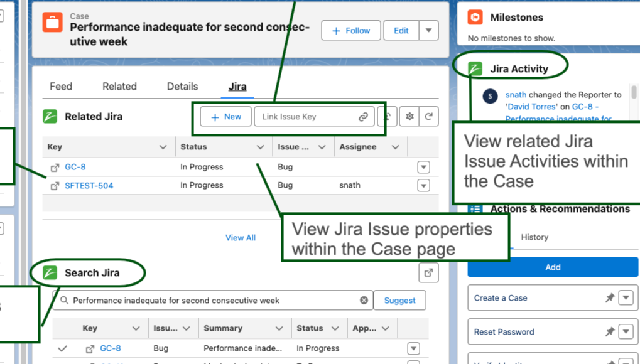
Task: Click the Jira logo beside Related Jira heading
Action: pos(51,116)
